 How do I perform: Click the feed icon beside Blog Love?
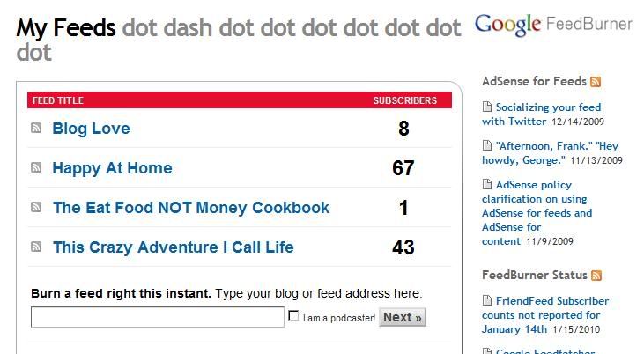point(36,128)
